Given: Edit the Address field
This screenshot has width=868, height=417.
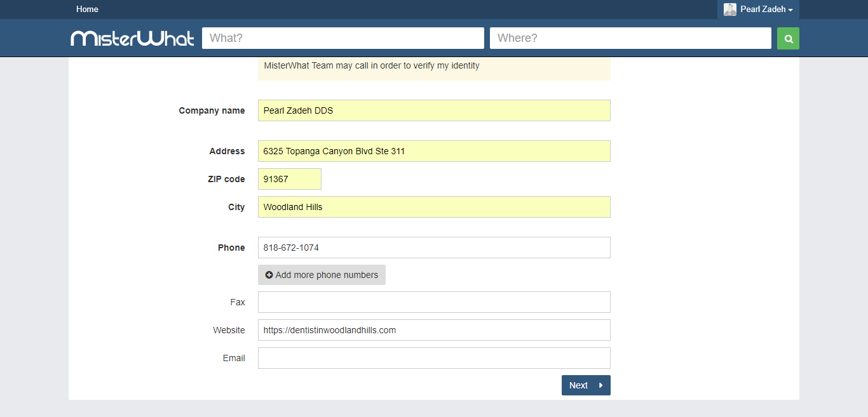Looking at the screenshot, I should tap(434, 151).
